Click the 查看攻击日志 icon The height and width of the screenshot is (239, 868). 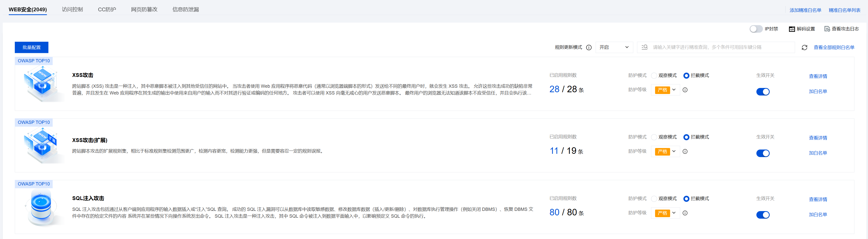tap(827, 29)
